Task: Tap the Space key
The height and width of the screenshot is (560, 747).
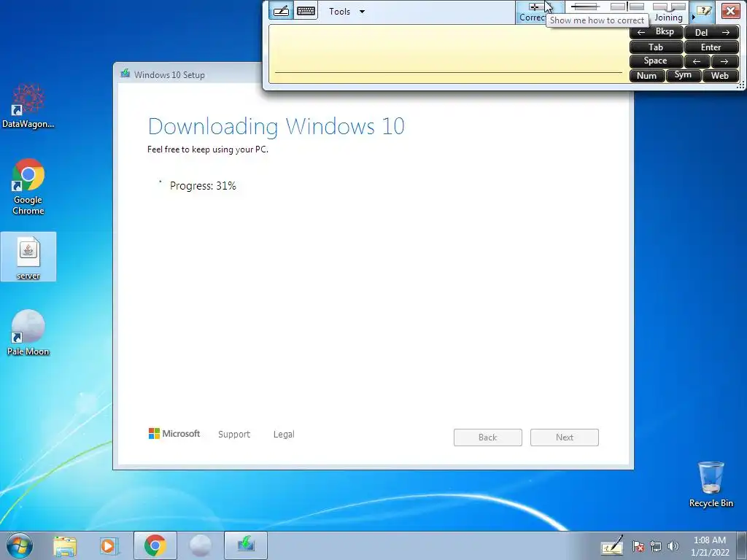Action: [x=657, y=61]
